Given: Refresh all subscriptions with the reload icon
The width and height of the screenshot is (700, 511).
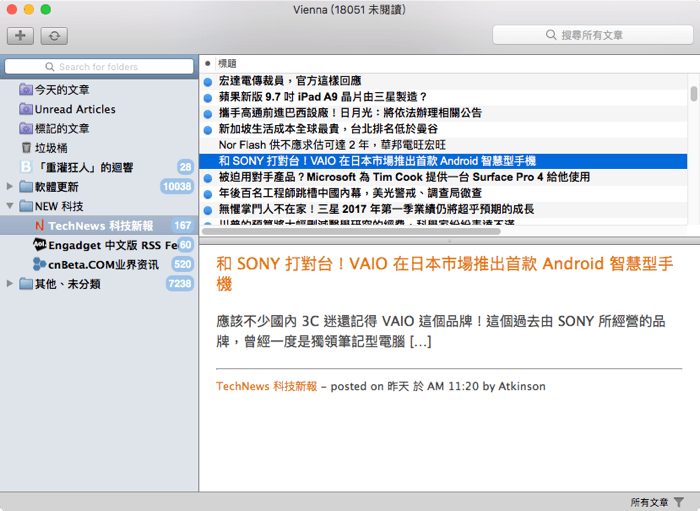Looking at the screenshot, I should point(52,36).
